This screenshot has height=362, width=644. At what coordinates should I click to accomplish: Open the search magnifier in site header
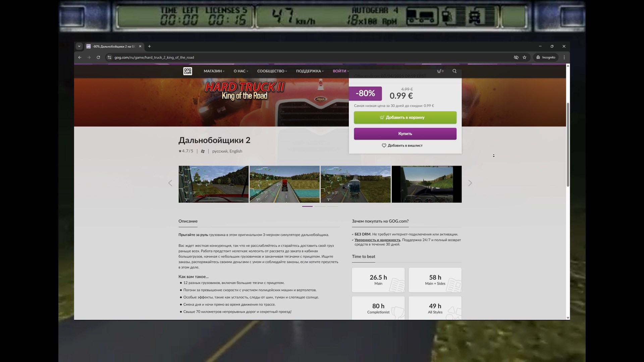pyautogui.click(x=454, y=71)
